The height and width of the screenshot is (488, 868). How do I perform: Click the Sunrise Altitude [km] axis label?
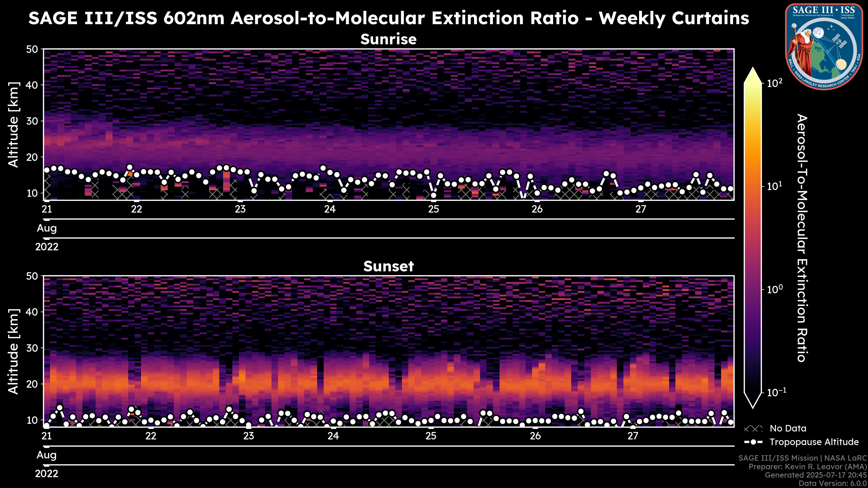click(14, 125)
